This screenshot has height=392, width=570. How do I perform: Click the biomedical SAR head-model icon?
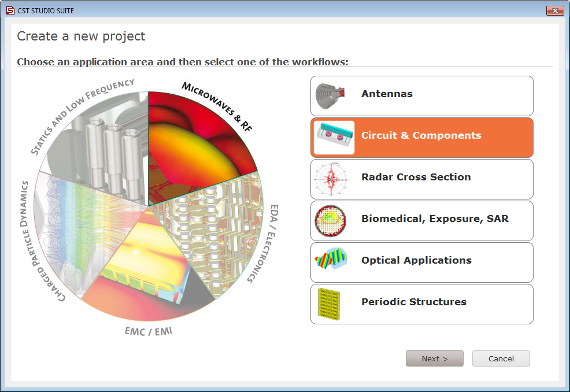click(x=330, y=221)
